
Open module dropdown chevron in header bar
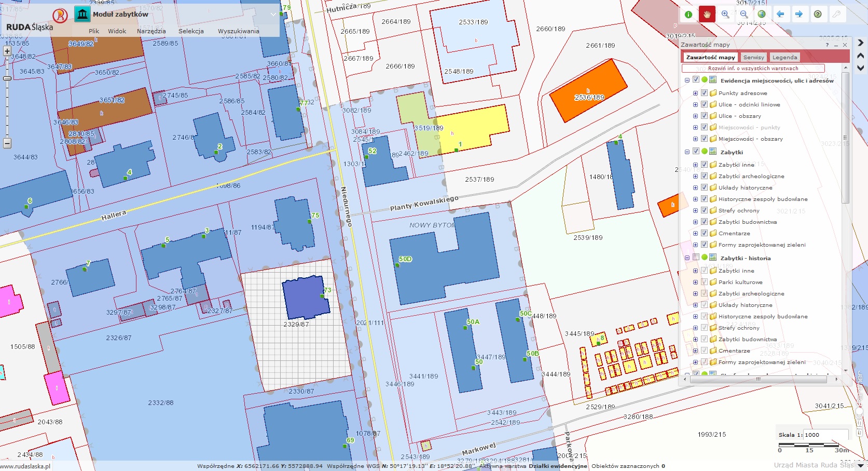[273, 15]
